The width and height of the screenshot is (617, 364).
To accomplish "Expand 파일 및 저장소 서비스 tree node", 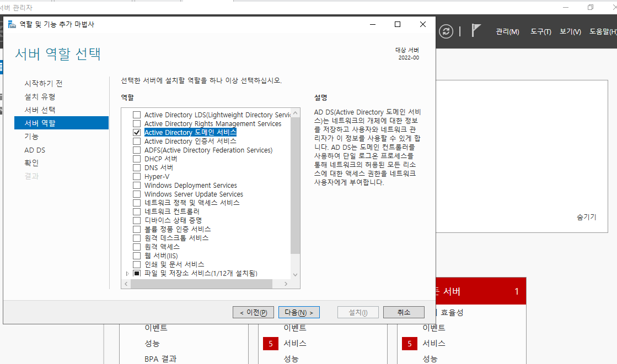I will (x=127, y=273).
